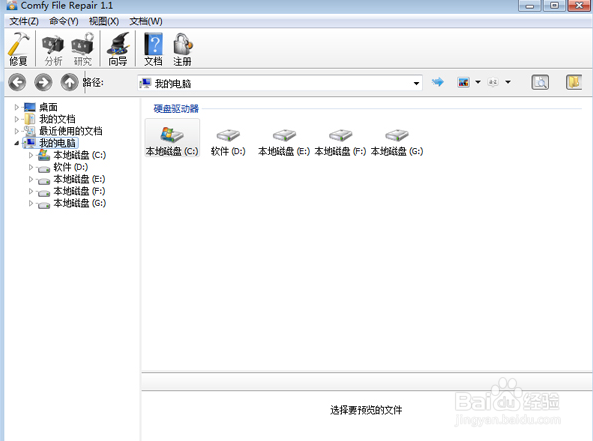The image size is (593, 441).
Task: Open the 文档 help document icon
Action: click(x=153, y=49)
